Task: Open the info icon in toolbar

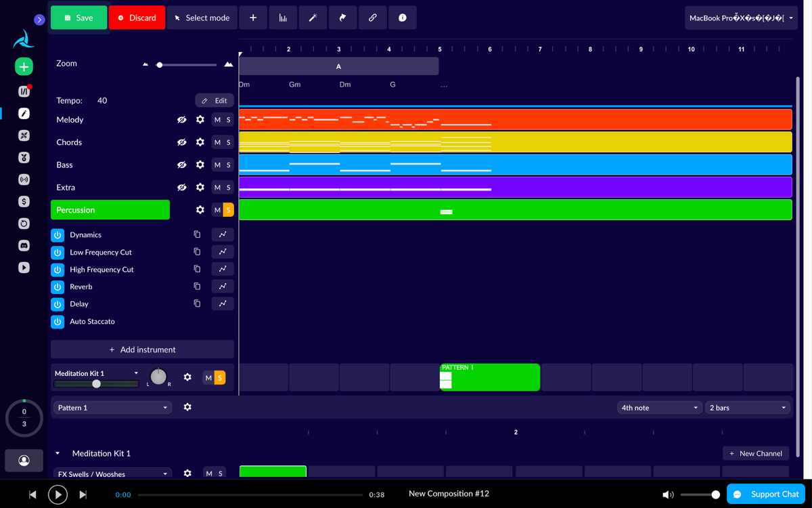Action: tap(403, 18)
